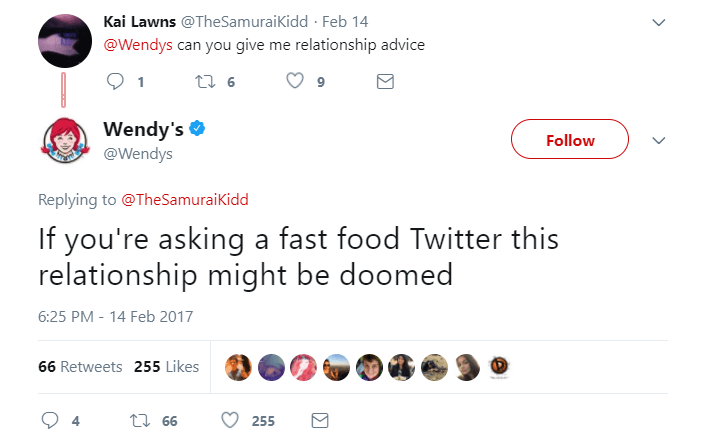709x448 pixels.
Task: Open the verified badge next to Wendy's
Action: [x=199, y=129]
